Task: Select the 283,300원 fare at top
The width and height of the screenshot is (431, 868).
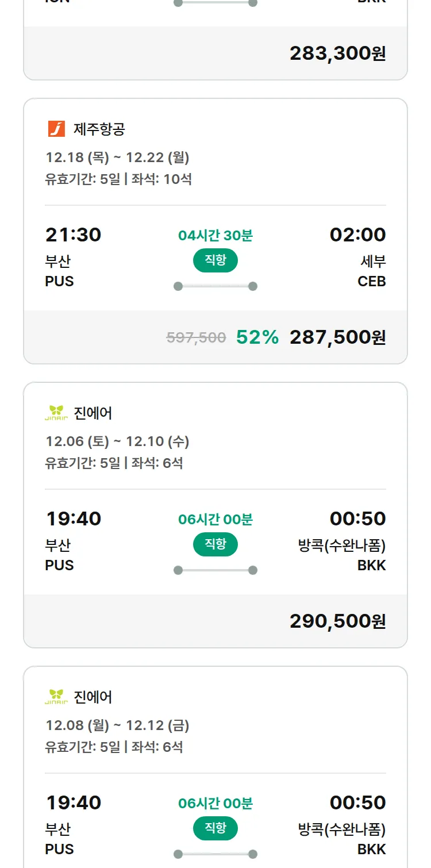Action: [x=337, y=53]
